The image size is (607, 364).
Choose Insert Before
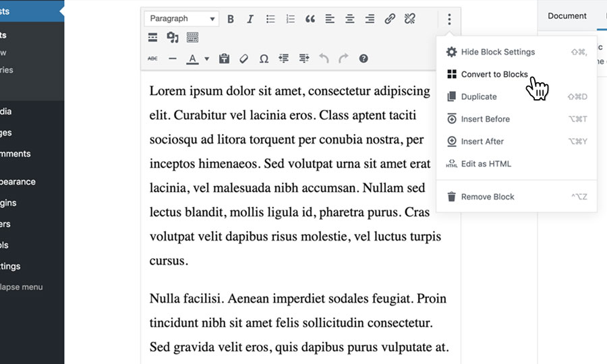[517, 119]
